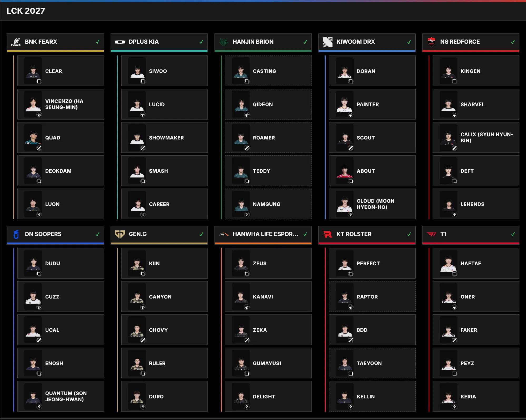Click the Gen.G team logo icon
Image resolution: width=526 pixels, height=420 pixels.
click(120, 234)
